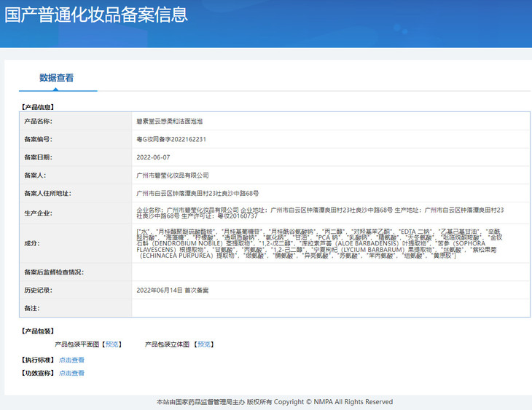The image size is (532, 410).
Task: Open the 数据查看 tab
Action: click(56, 78)
